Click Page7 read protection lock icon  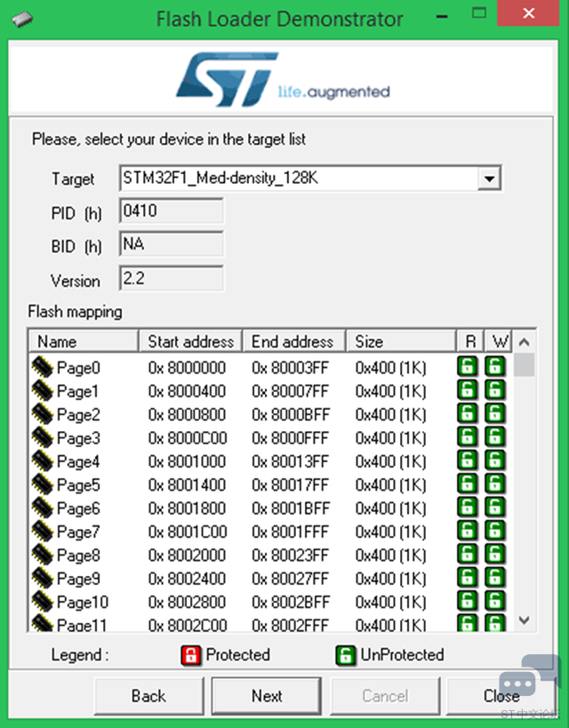[468, 530]
